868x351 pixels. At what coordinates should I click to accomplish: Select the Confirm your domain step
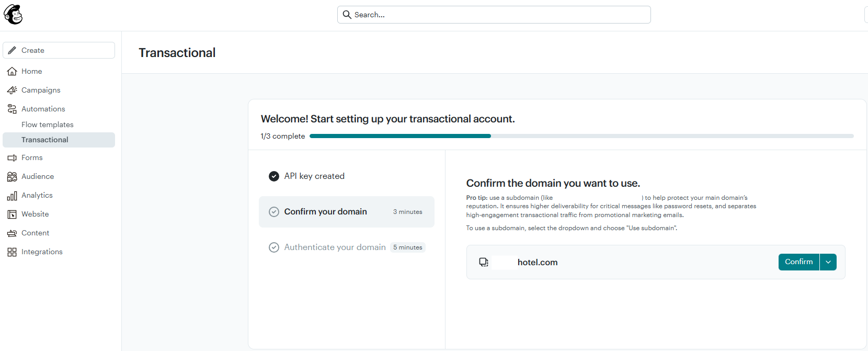click(347, 212)
